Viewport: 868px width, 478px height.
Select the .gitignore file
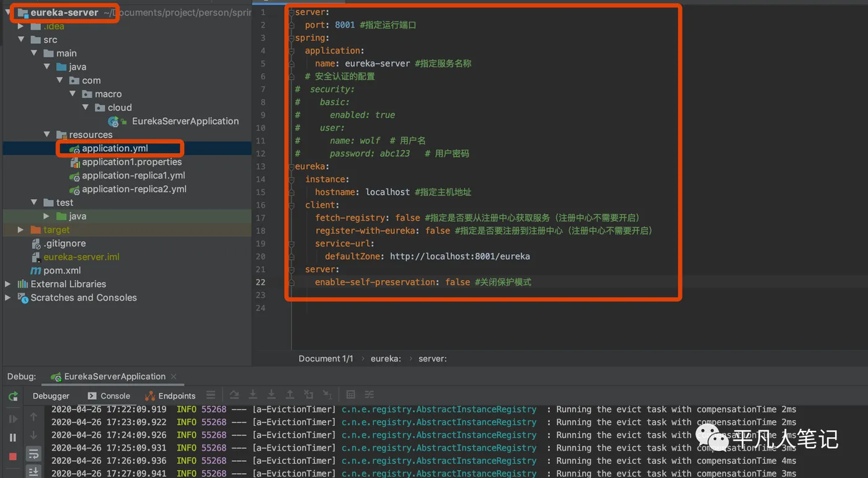tap(64, 244)
